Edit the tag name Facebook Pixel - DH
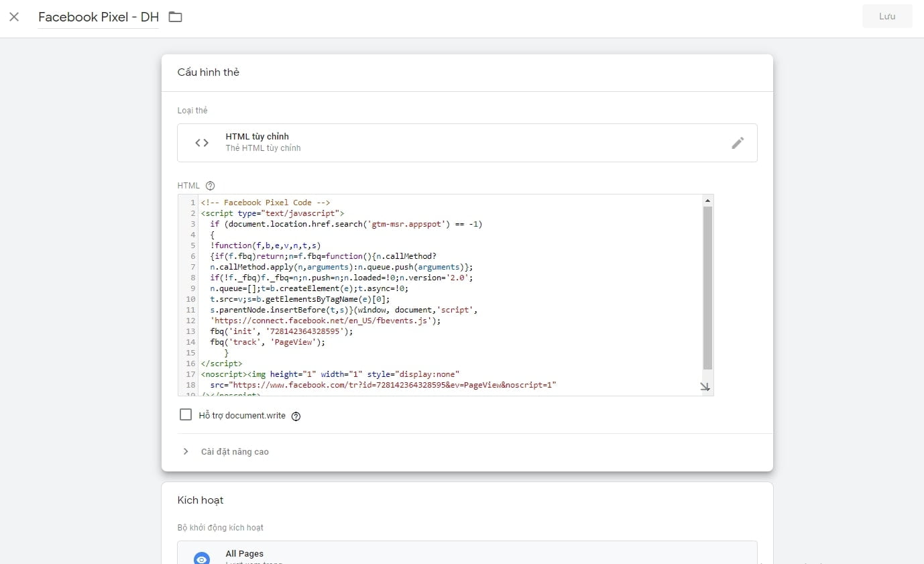This screenshot has width=924, height=564. pyautogui.click(x=99, y=17)
